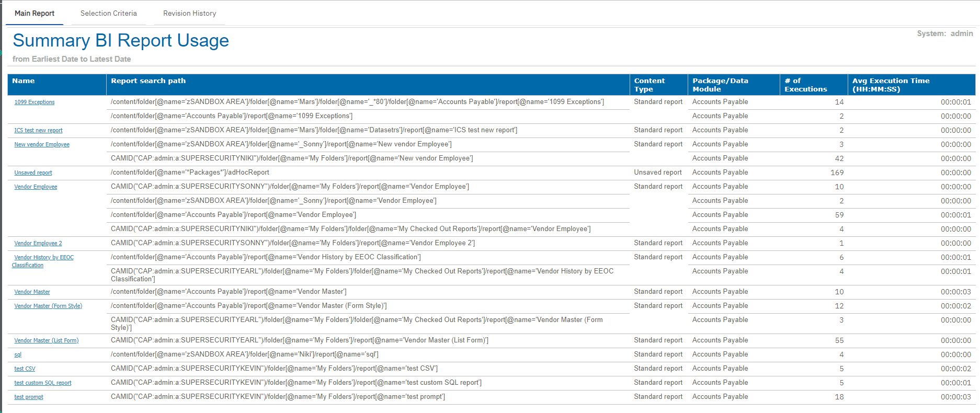Click the Avg Execution Time column header

pos(891,85)
